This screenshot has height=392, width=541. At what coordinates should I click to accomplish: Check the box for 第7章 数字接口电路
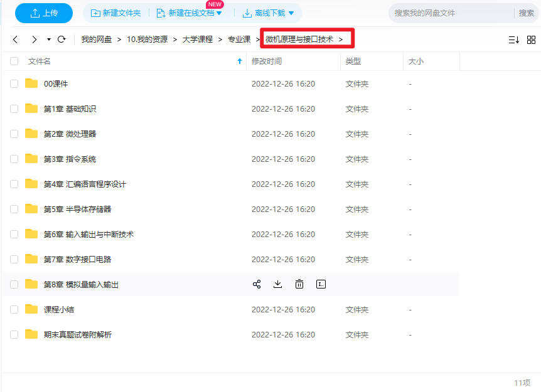[x=14, y=259]
